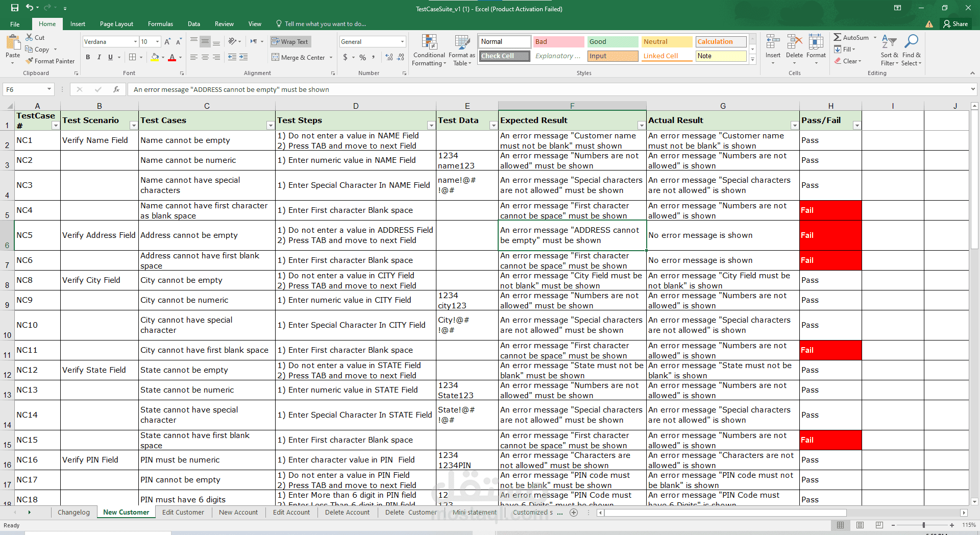This screenshot has height=535, width=980.
Task: Open the Expected Result column filter dropdown
Action: tap(641, 125)
